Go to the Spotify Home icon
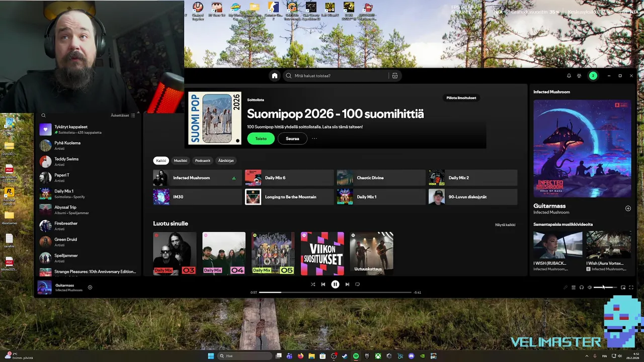644x362 pixels. point(274,76)
